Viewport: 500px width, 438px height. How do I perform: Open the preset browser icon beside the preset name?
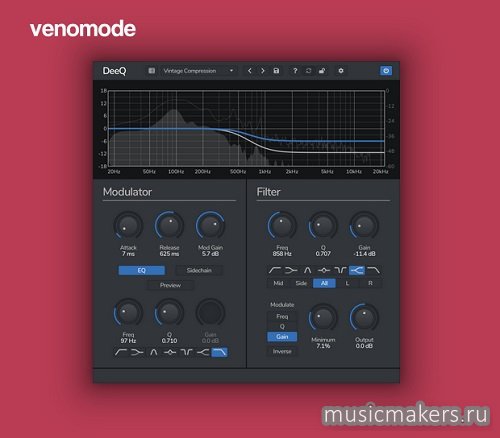(152, 71)
